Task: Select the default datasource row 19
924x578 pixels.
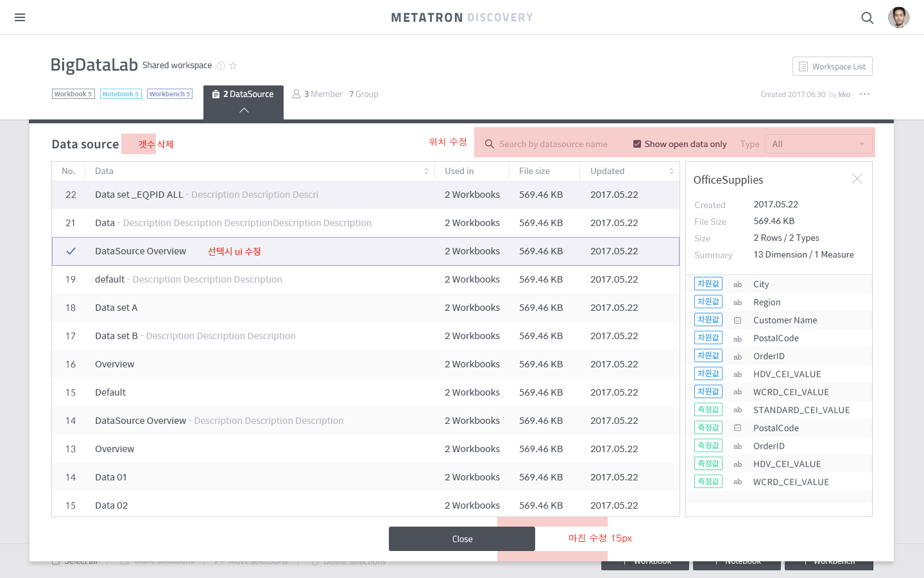Action: pos(366,279)
